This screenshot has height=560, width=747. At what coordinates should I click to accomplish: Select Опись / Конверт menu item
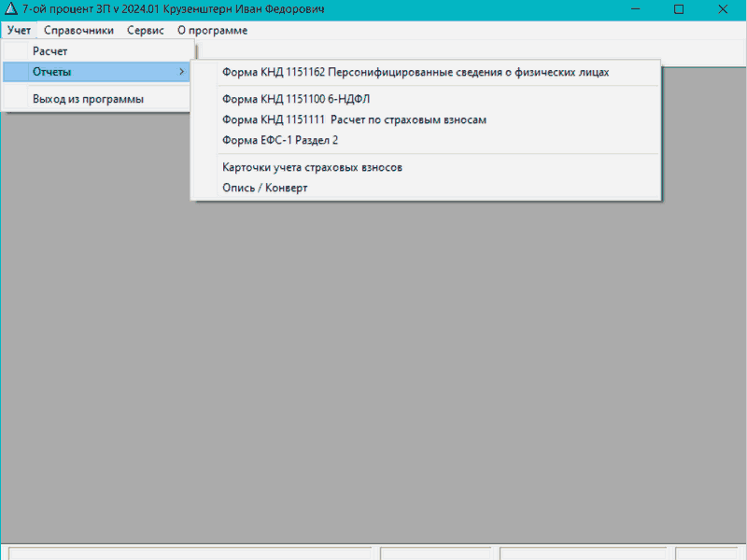[x=264, y=188]
